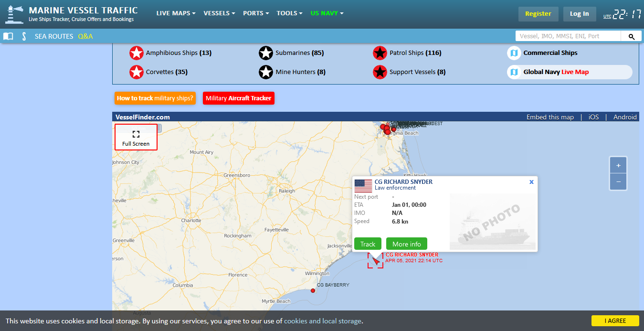644x331 pixels.
Task: Open cookies and local storage link
Action: tap(323, 321)
